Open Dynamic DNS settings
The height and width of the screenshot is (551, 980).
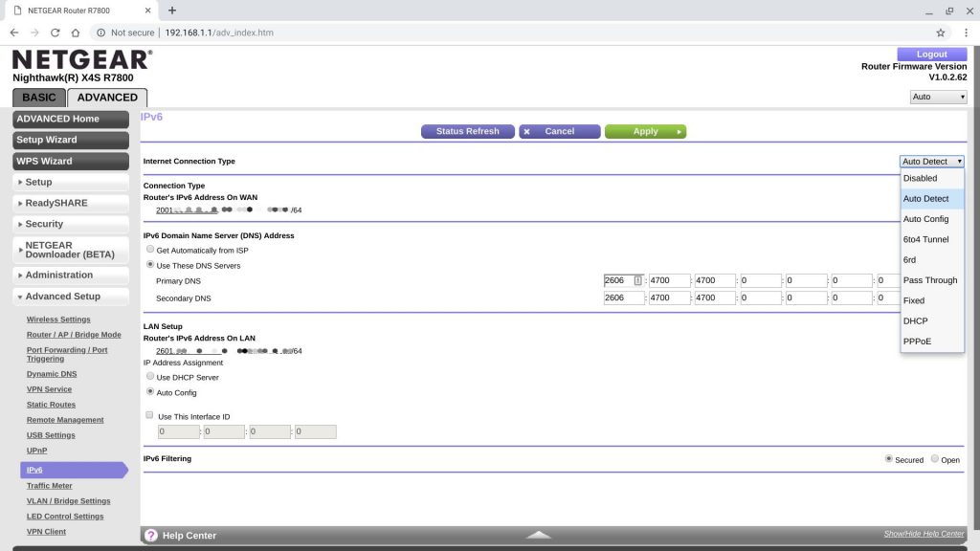pyautogui.click(x=52, y=374)
